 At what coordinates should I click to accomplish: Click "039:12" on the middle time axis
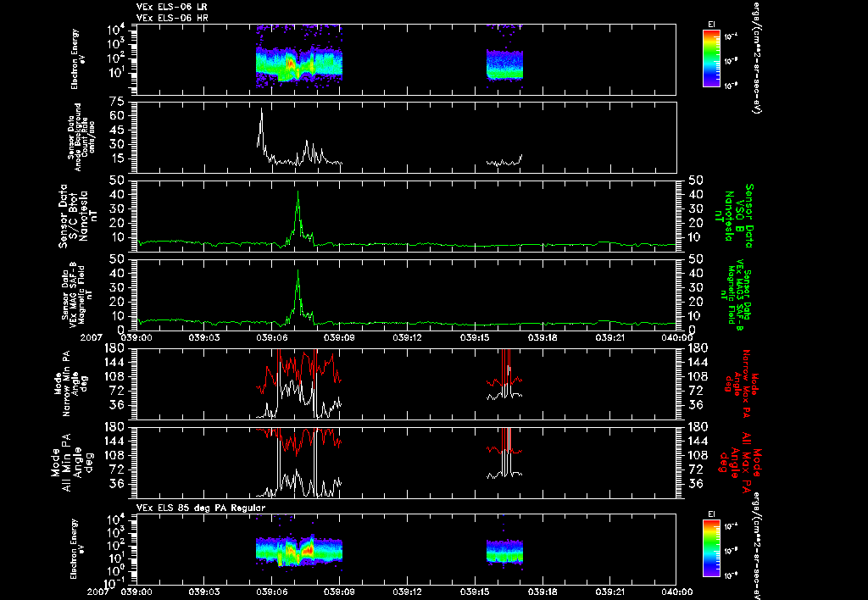[x=408, y=337]
